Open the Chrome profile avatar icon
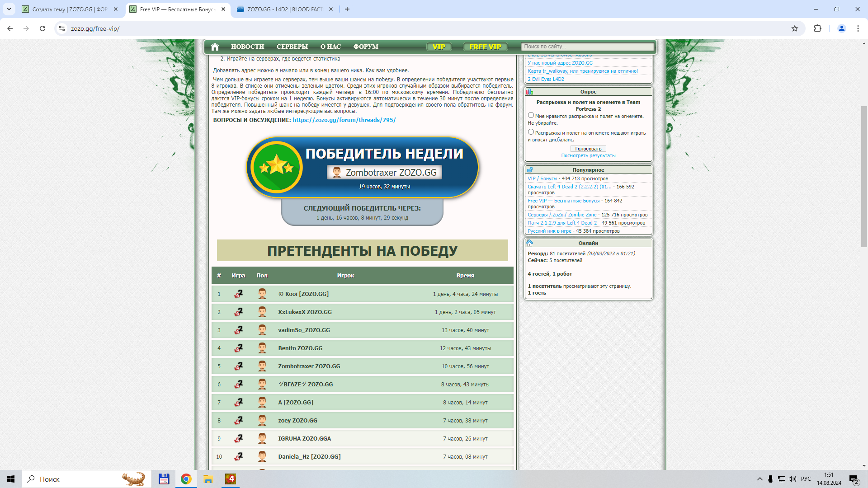This screenshot has height=488, width=868. tap(841, 28)
